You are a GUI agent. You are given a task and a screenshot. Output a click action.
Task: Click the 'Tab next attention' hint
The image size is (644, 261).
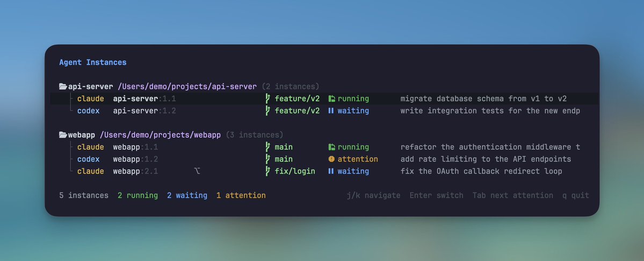pyautogui.click(x=513, y=195)
